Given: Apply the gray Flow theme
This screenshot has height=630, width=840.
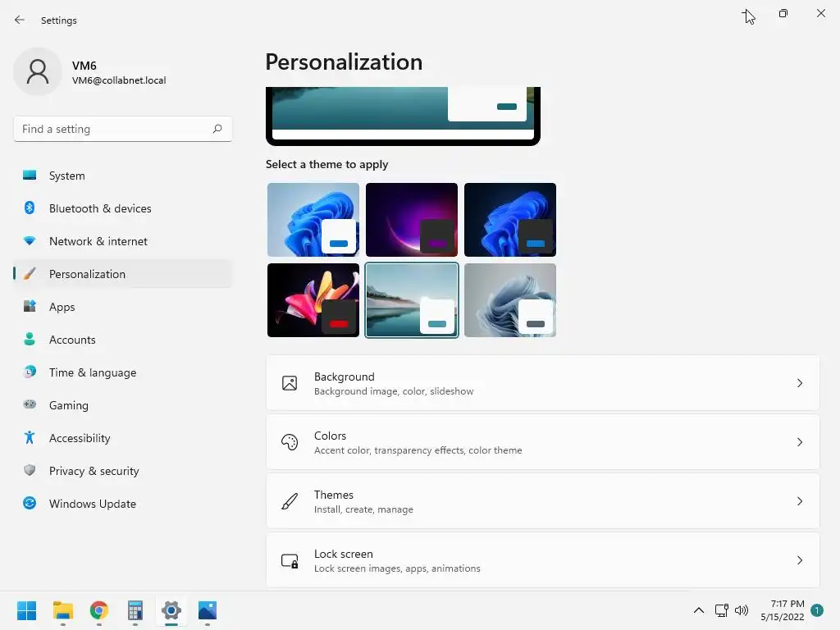Looking at the screenshot, I should tap(510, 300).
